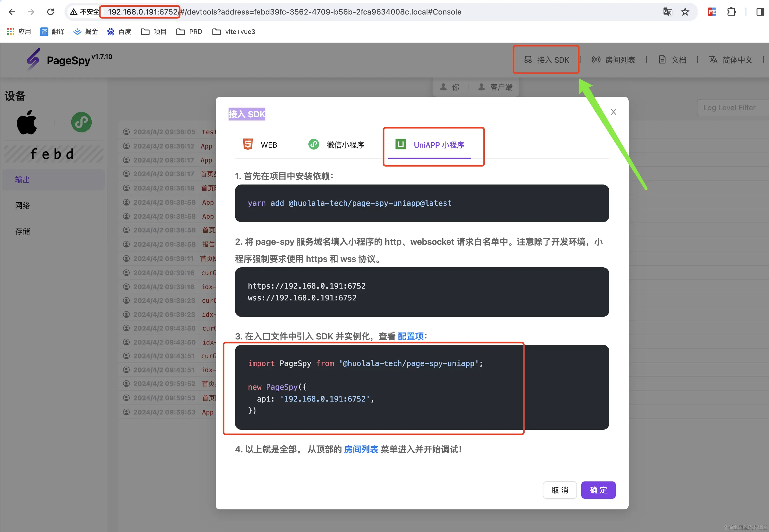Viewport: 769px width, 532px height.
Task: Click the 取消 button
Action: tap(560, 490)
